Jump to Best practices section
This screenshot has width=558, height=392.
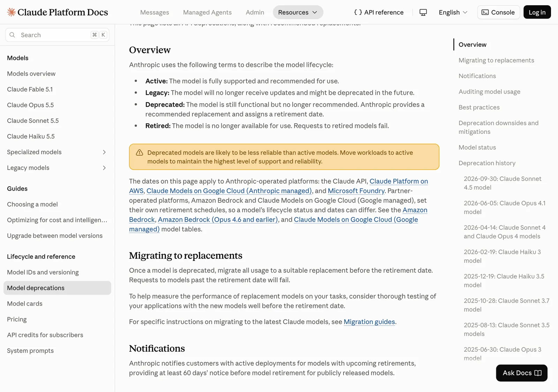[x=479, y=107]
